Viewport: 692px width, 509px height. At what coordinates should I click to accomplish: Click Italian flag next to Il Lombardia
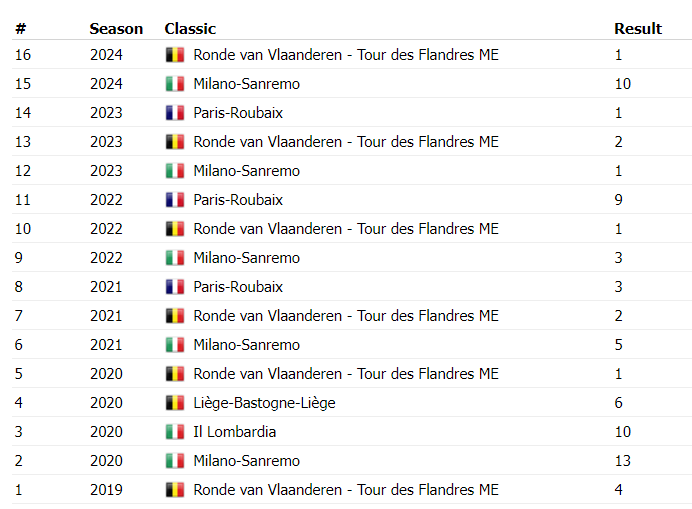pos(174,432)
